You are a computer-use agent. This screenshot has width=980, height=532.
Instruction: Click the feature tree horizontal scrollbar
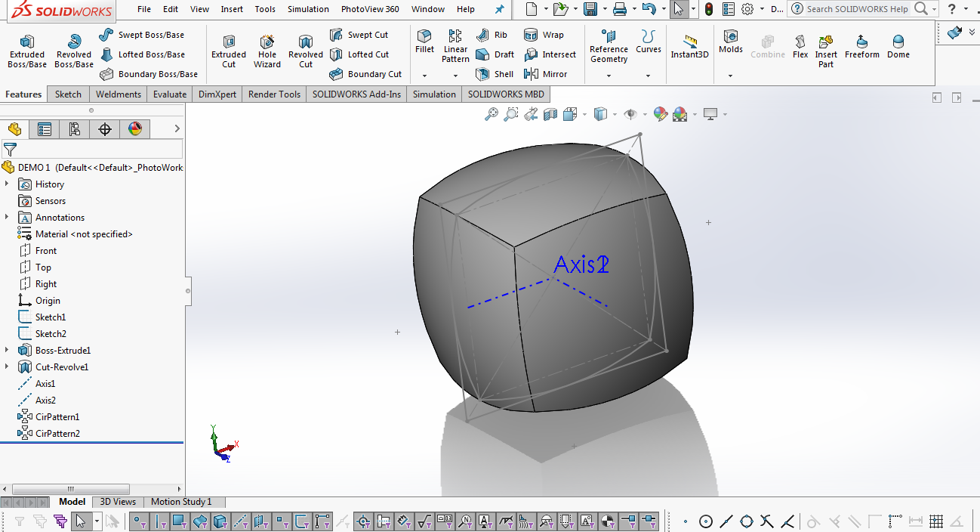pyautogui.click(x=71, y=489)
